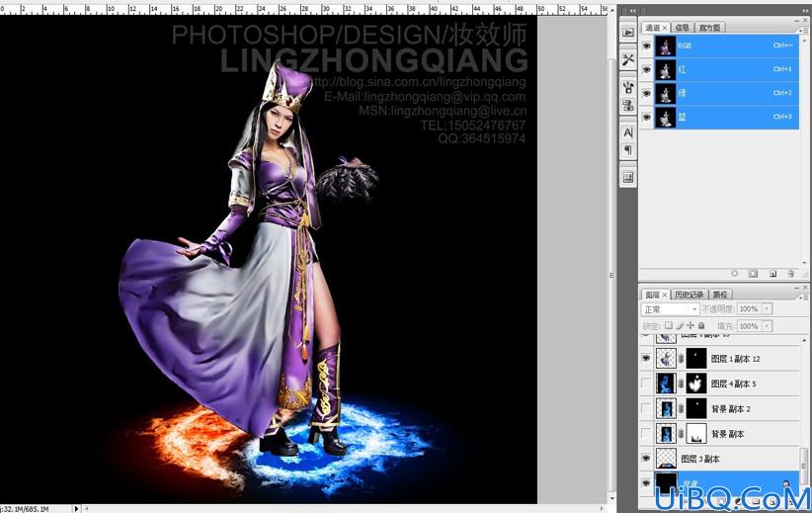
Task: Hide layer 图层 3 副本
Action: tap(646, 458)
